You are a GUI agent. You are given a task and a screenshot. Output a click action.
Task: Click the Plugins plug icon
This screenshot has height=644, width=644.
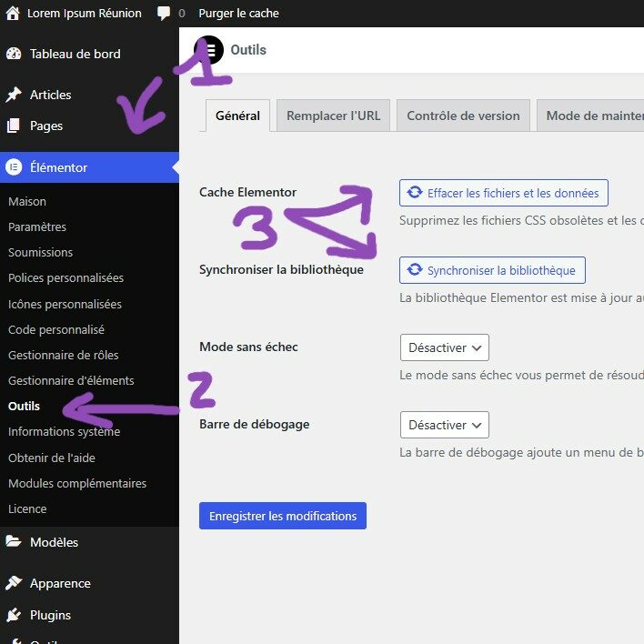[x=14, y=615]
